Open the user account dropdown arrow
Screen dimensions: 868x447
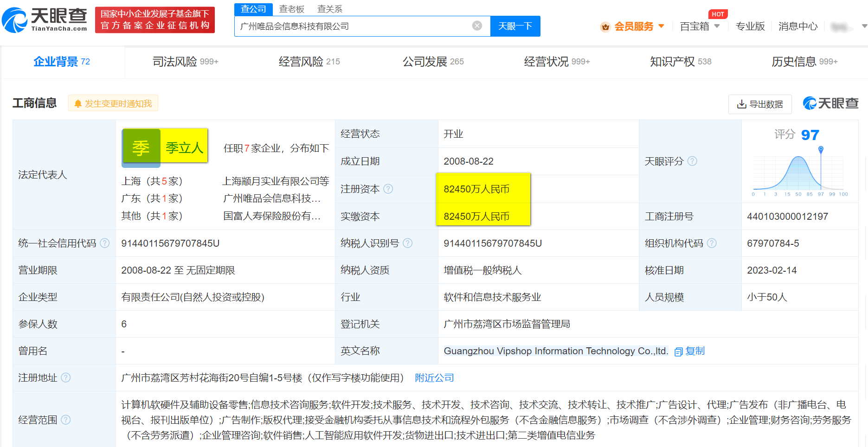(864, 26)
